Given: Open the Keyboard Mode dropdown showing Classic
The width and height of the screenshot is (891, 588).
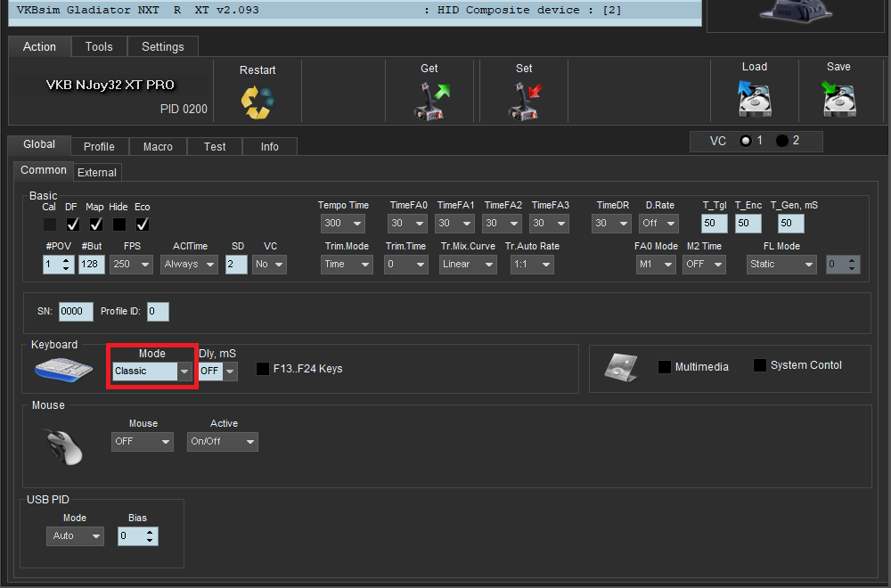Looking at the screenshot, I should pyautogui.click(x=151, y=371).
